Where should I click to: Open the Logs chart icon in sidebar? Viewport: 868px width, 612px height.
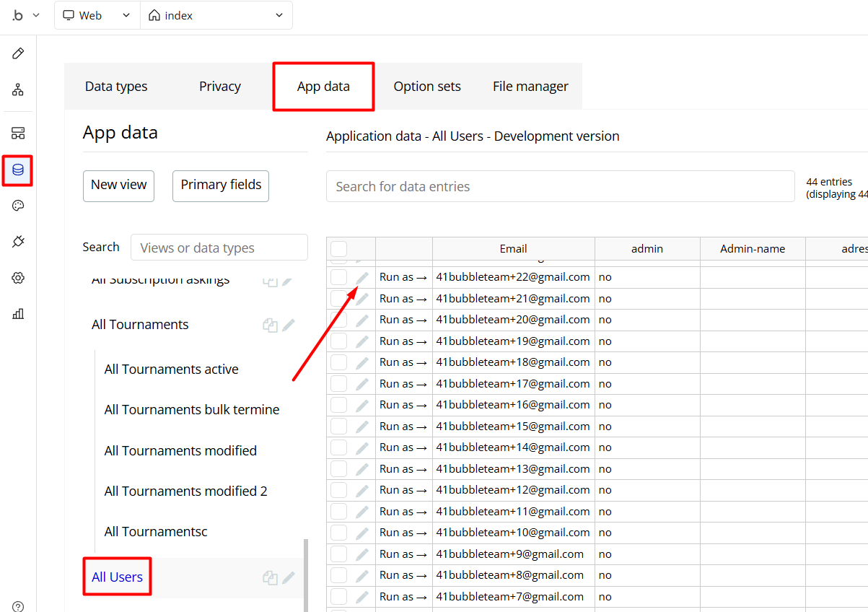click(18, 313)
